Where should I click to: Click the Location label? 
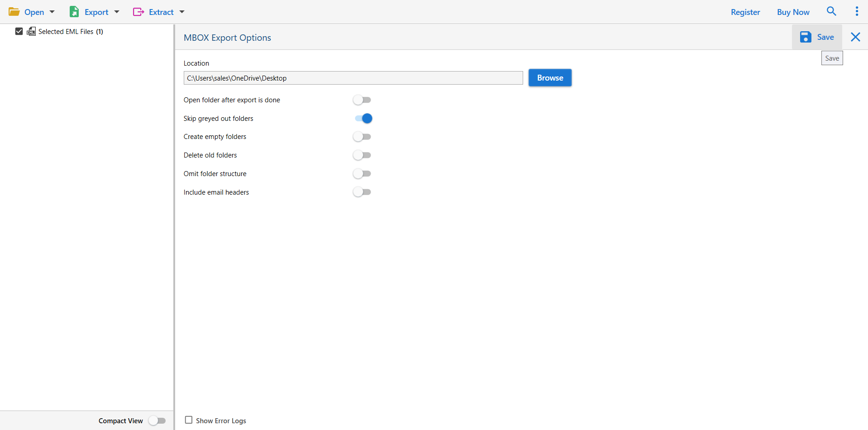point(196,63)
